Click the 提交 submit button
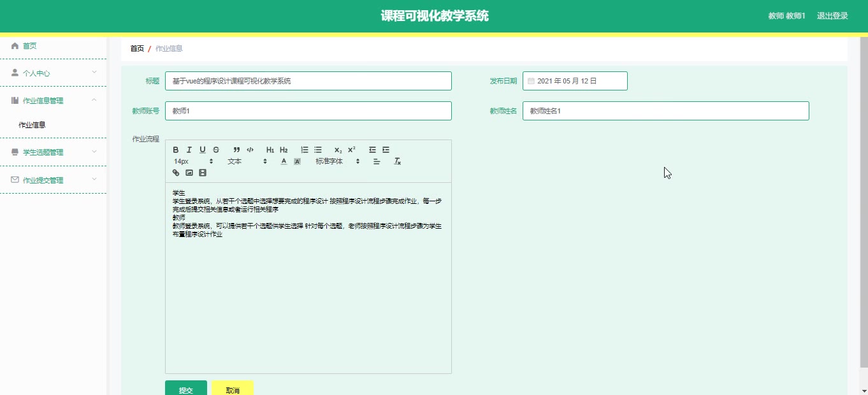Image resolution: width=868 pixels, height=395 pixels. click(x=185, y=388)
